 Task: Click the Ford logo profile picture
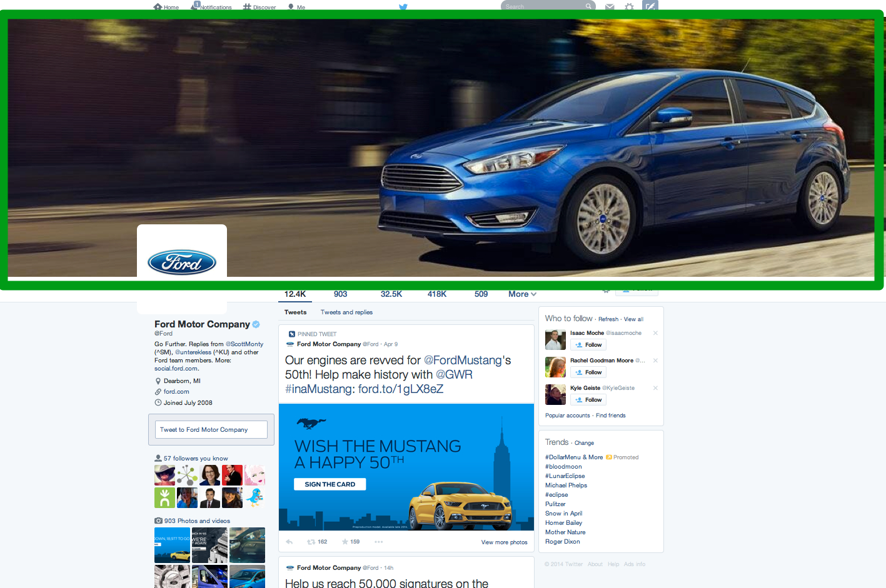click(x=182, y=262)
